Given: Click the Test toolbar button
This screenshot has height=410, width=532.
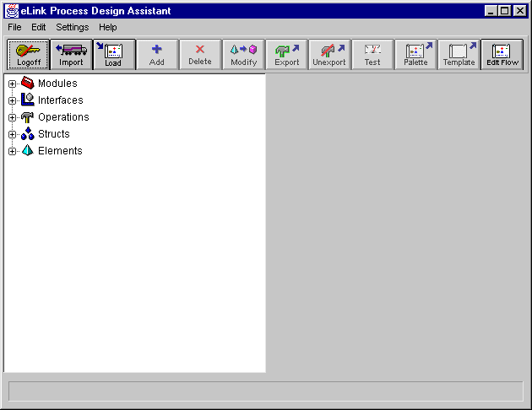Looking at the screenshot, I should [372, 55].
